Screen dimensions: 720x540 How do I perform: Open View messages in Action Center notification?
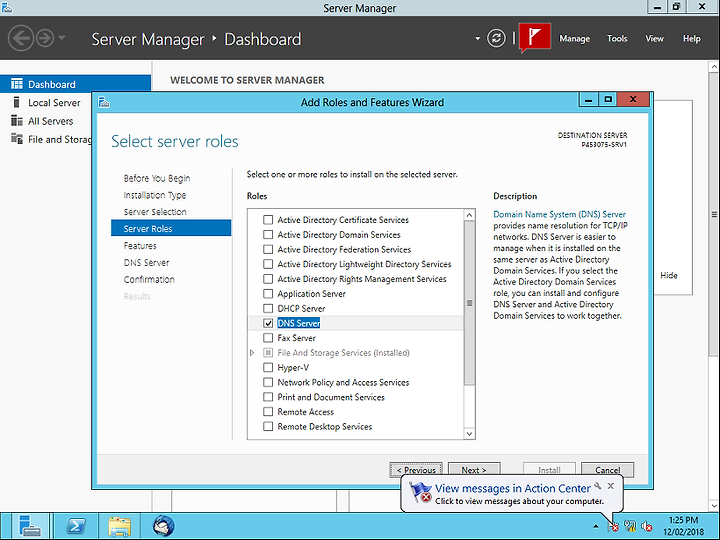tap(512, 488)
